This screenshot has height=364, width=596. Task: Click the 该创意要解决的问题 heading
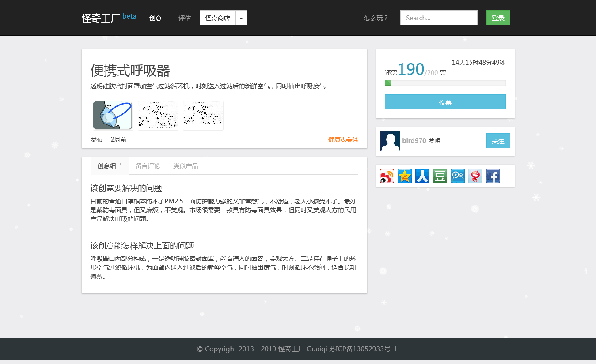(x=126, y=188)
